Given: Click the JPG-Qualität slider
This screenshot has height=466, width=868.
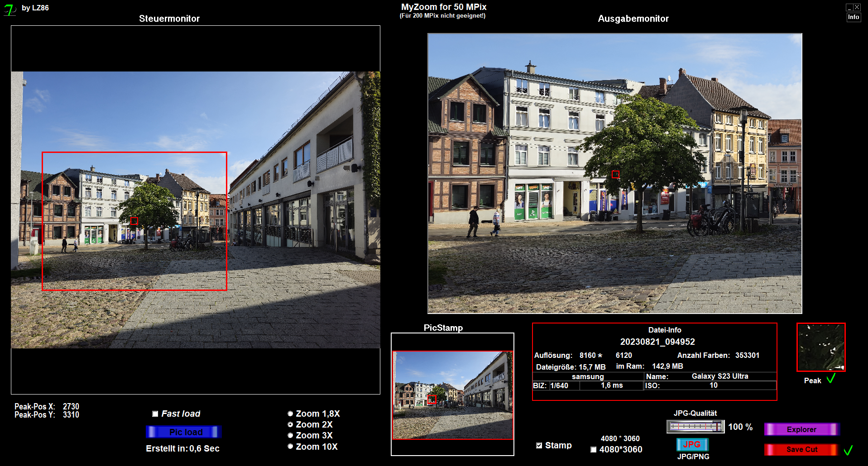Looking at the screenshot, I should [x=695, y=427].
